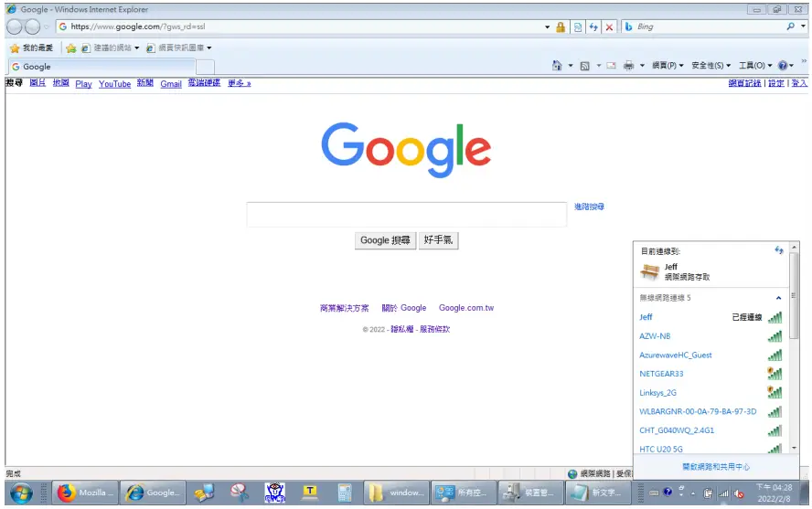The height and width of the screenshot is (509, 812).
Task: Open the Google.com.tw link
Action: (x=466, y=308)
